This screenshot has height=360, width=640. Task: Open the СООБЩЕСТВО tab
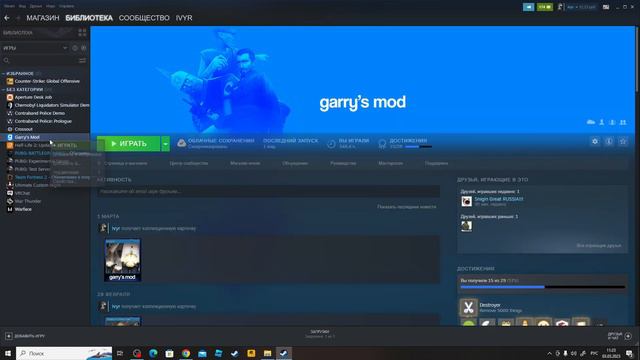pos(144,18)
